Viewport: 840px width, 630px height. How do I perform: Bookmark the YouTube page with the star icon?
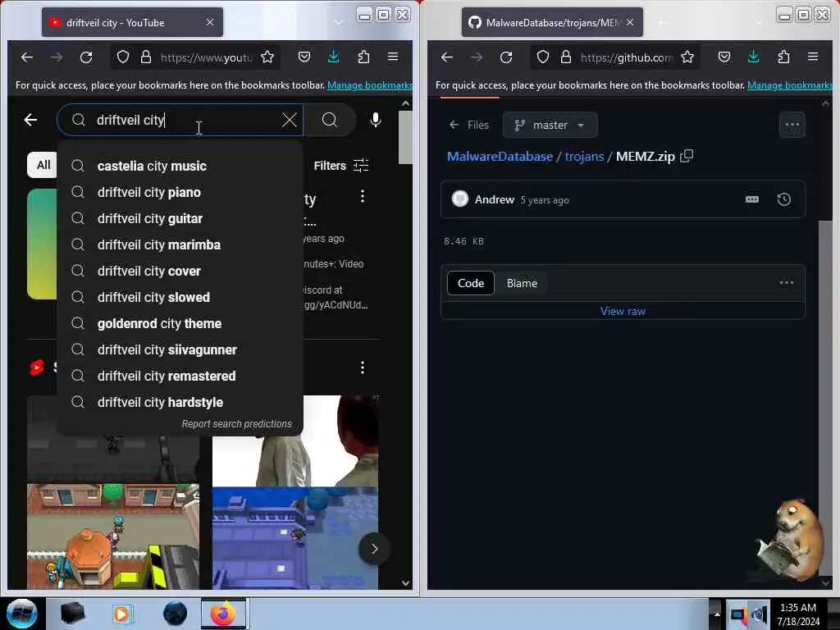click(x=267, y=57)
